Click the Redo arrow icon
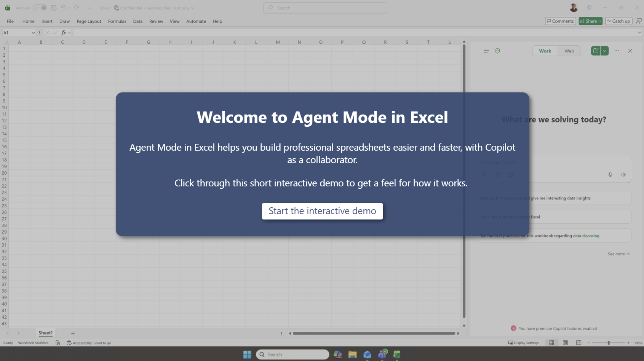 point(77,8)
